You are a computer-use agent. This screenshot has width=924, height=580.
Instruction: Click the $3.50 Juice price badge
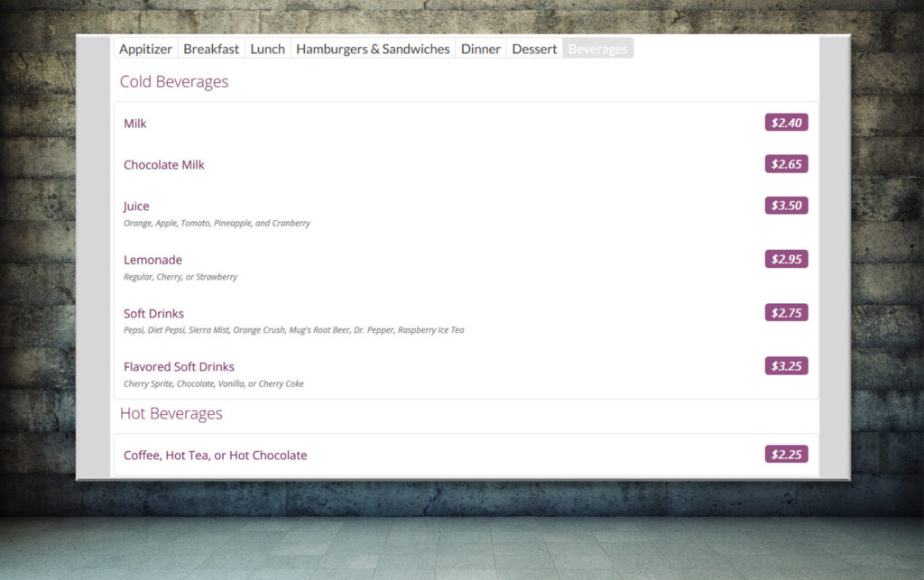(786, 206)
